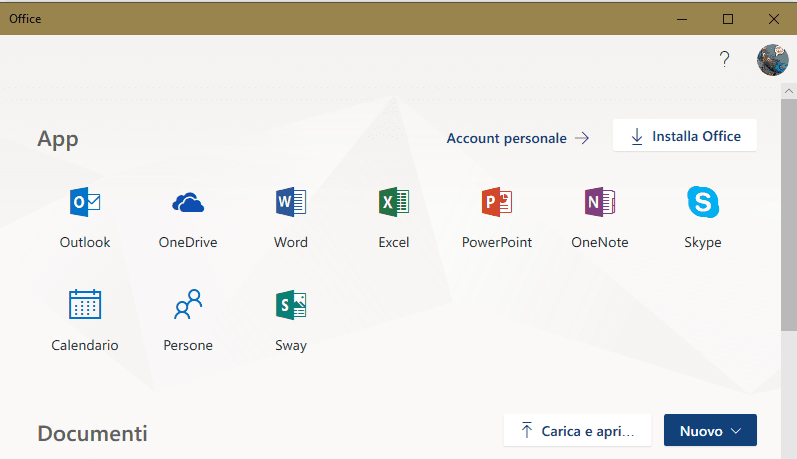Open the help question mark icon
Viewport: 797px width, 459px height.
[725, 59]
